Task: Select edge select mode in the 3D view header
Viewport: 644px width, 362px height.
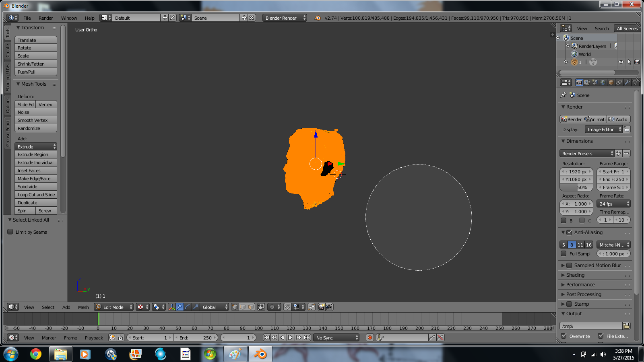Action: click(x=243, y=307)
